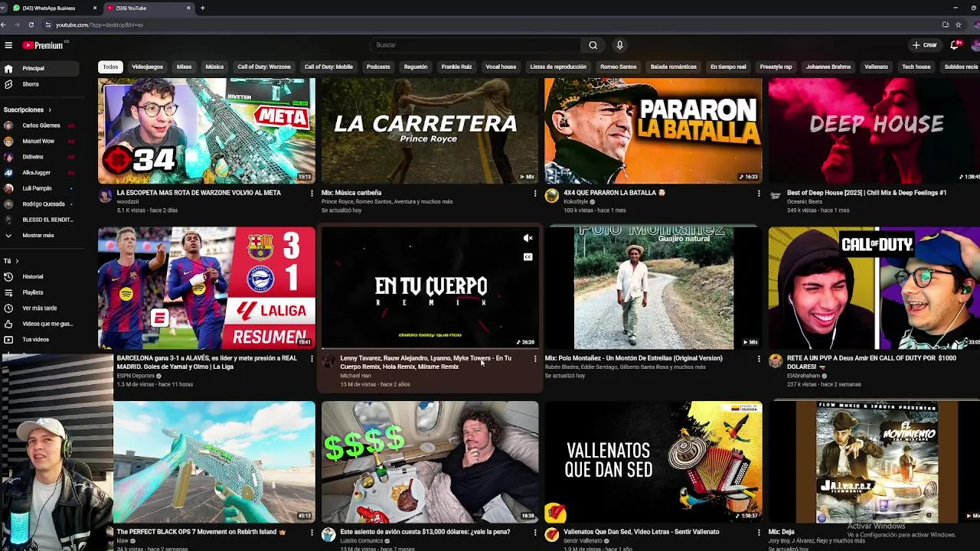980x551 pixels.
Task: Open Playlists in the sidebar
Action: pos(39,292)
